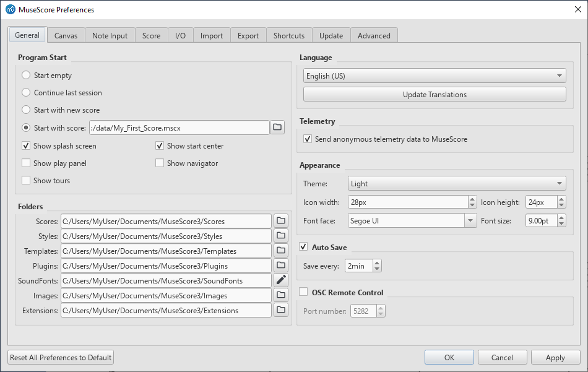Open the Language dropdown
Screen dimensions: 588x372
pyautogui.click(x=434, y=76)
